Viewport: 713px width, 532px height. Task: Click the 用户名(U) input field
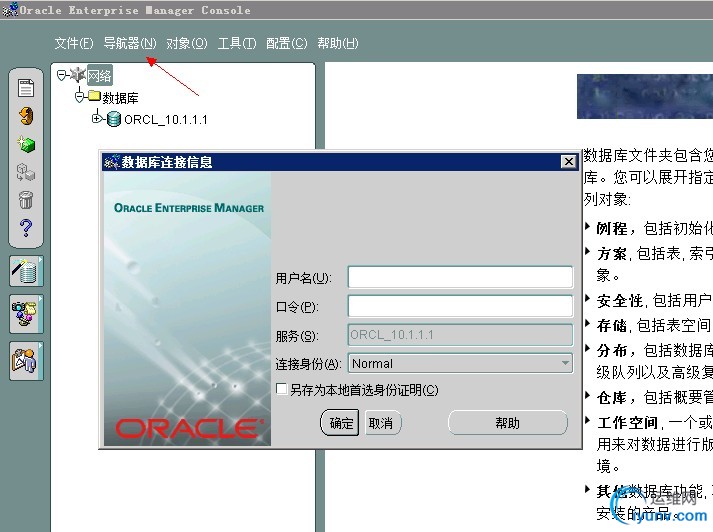(x=460, y=277)
